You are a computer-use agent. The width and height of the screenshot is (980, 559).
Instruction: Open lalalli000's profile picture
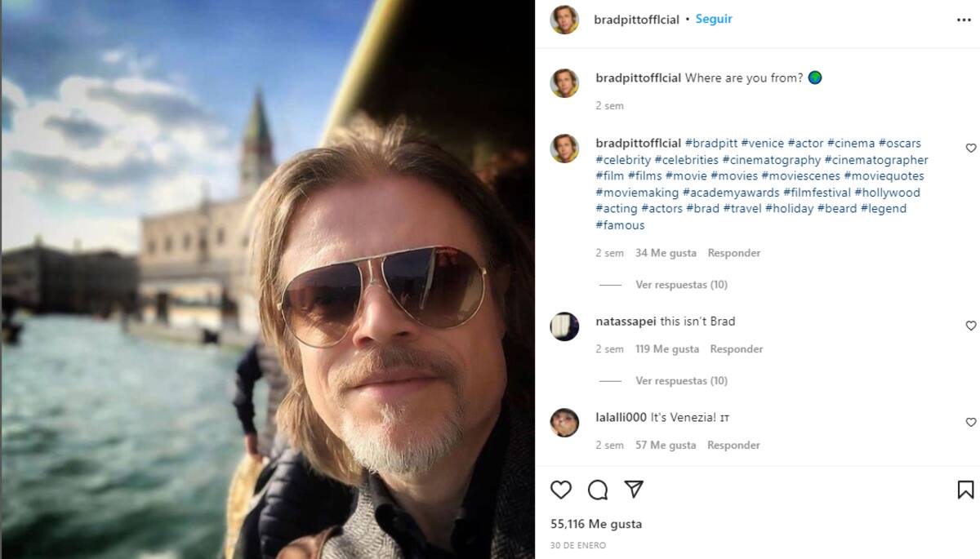[564, 423]
